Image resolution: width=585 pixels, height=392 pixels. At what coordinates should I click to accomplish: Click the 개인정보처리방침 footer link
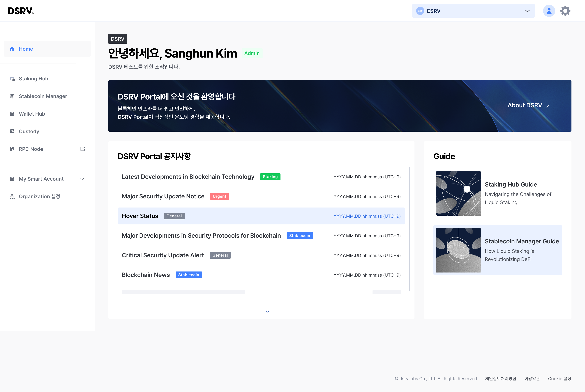[500, 378]
